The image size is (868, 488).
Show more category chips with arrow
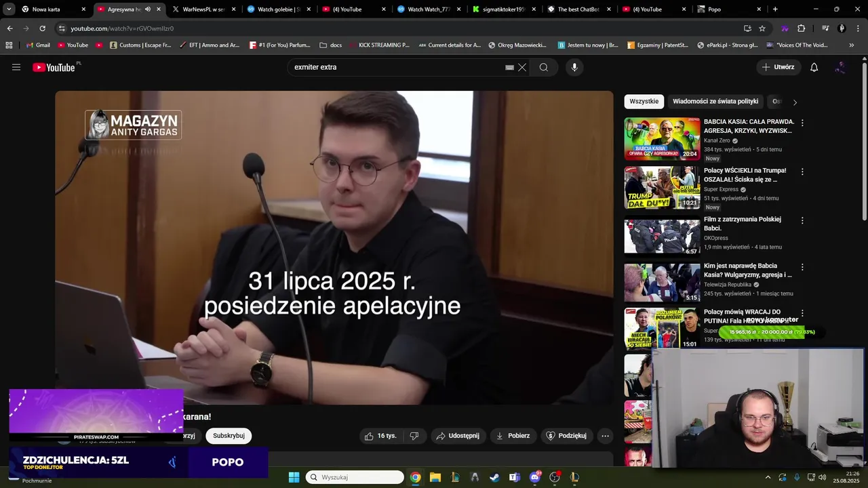[795, 102]
